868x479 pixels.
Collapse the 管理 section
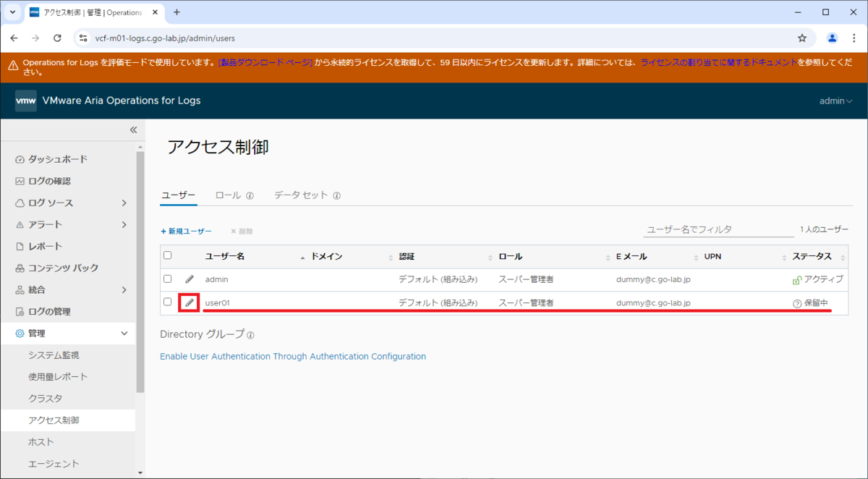pyautogui.click(x=124, y=333)
